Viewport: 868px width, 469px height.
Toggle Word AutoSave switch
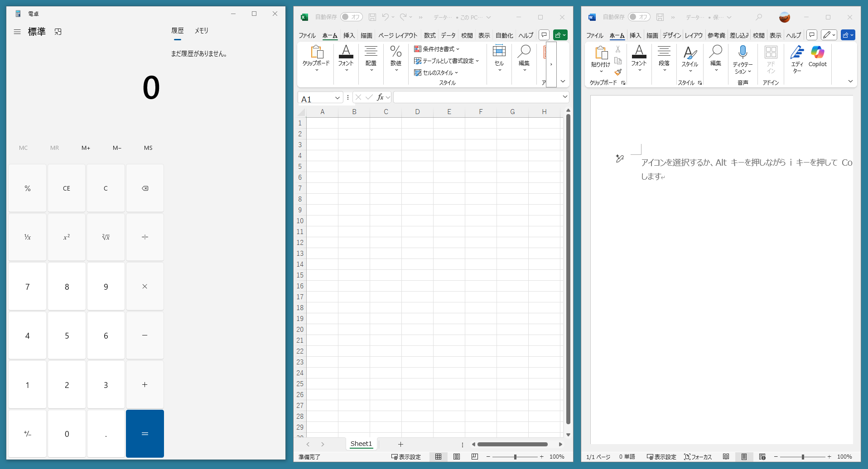639,17
